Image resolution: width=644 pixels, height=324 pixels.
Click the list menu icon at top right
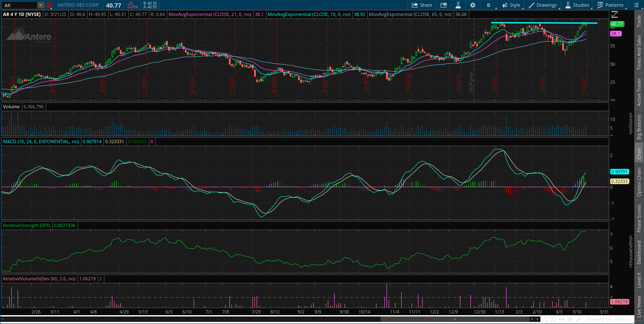[x=636, y=5]
